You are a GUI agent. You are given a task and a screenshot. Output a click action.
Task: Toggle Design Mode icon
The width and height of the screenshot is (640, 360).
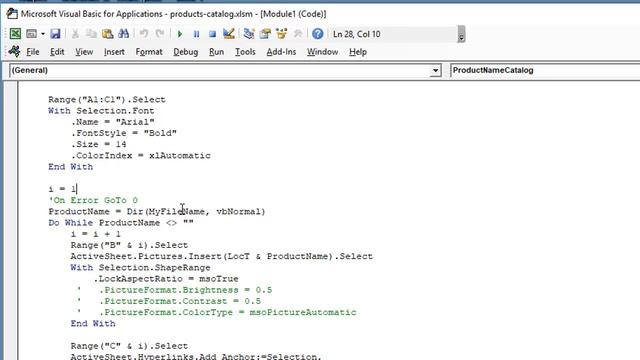[229, 34]
